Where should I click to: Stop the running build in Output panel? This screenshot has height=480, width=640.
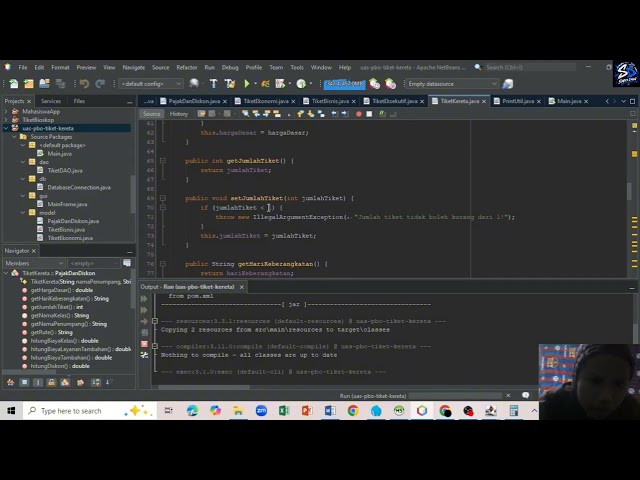click(x=144, y=344)
